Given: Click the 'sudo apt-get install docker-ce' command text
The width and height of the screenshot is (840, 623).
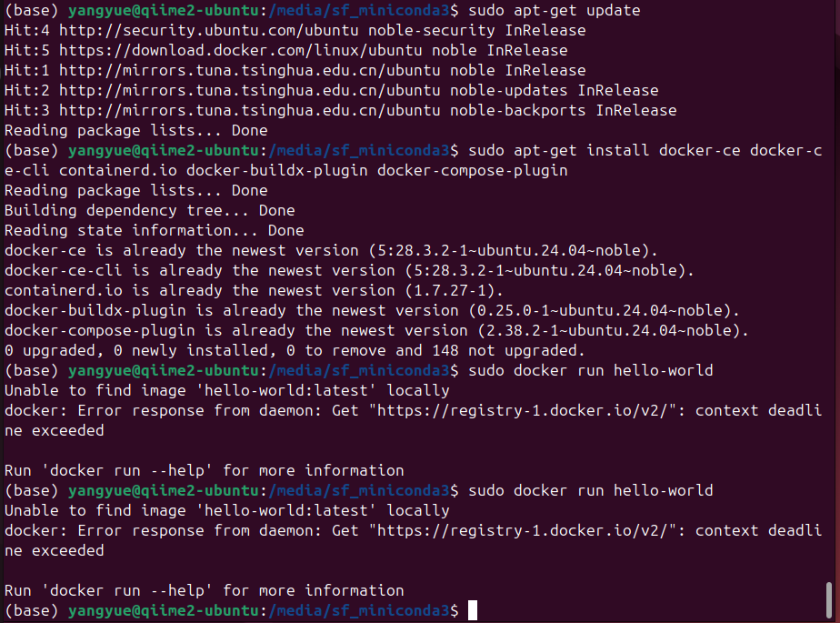Looking at the screenshot, I should pyautogui.click(x=413, y=160).
